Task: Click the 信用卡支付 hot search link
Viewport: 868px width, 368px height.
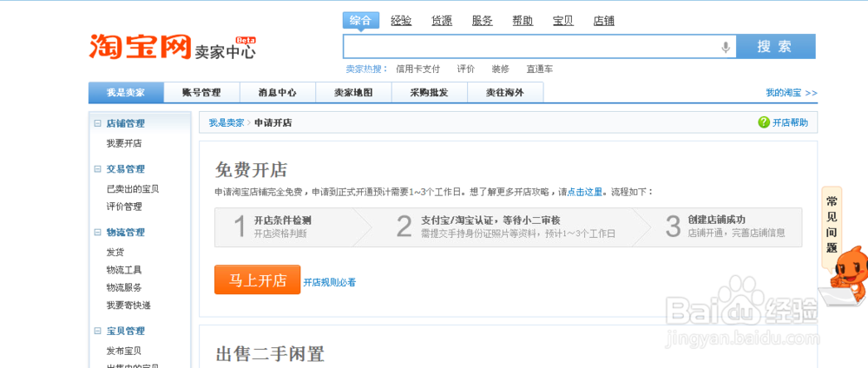Action: coord(418,69)
